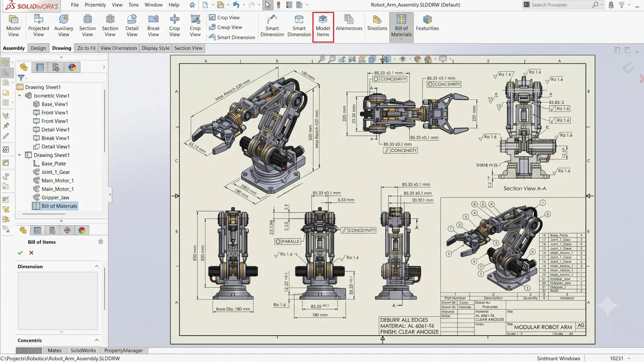Click the scene color sphere icon
Screen dimensions: 644x362
[428, 59]
